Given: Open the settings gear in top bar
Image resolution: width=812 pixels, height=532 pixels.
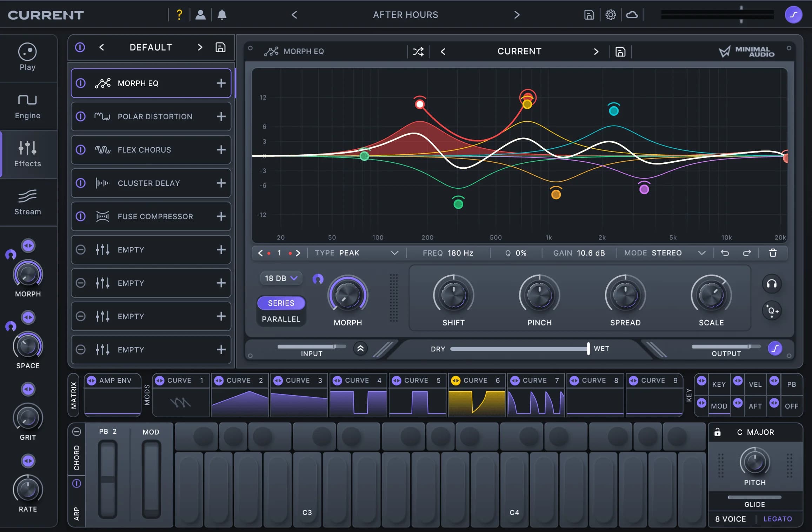Looking at the screenshot, I should (x=611, y=15).
